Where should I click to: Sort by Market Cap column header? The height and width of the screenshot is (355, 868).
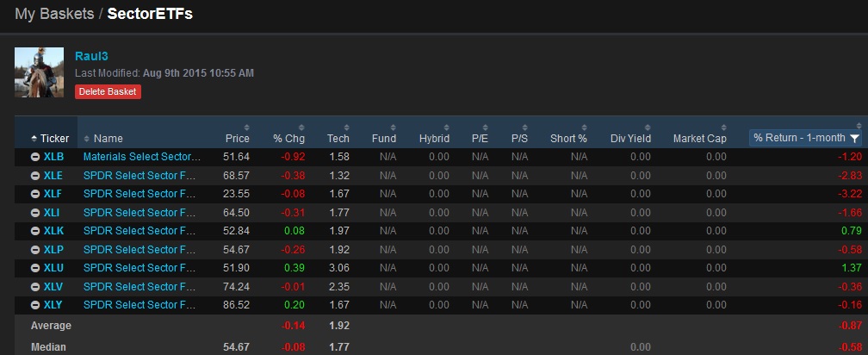coord(700,139)
